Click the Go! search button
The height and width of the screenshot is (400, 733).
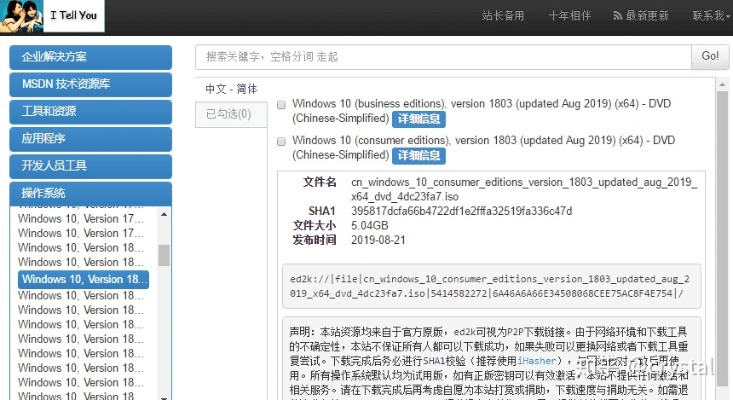(710, 57)
